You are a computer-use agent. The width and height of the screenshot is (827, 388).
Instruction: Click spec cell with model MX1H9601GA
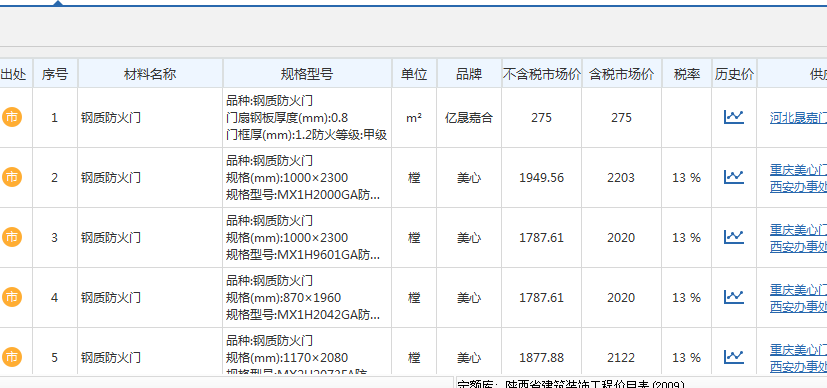coord(307,238)
